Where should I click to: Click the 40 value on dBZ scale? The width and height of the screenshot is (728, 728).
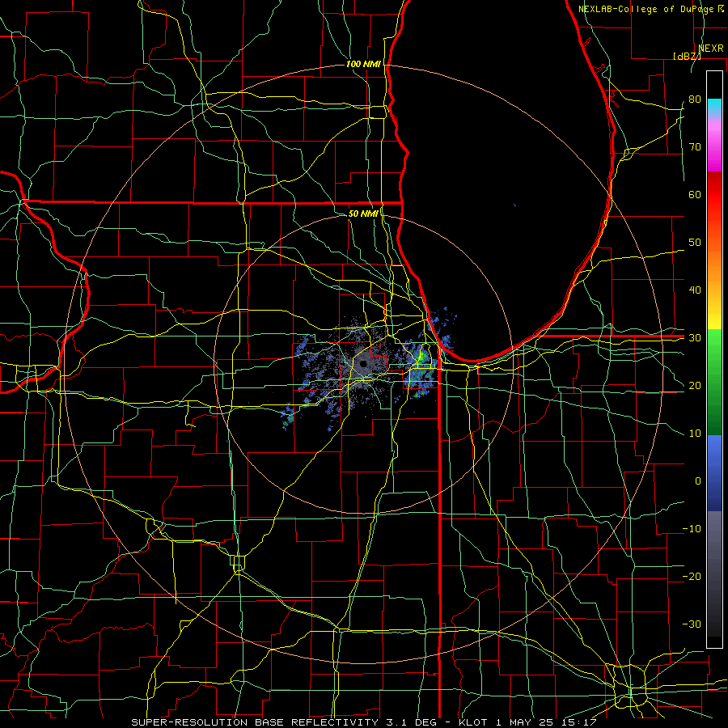point(695,290)
